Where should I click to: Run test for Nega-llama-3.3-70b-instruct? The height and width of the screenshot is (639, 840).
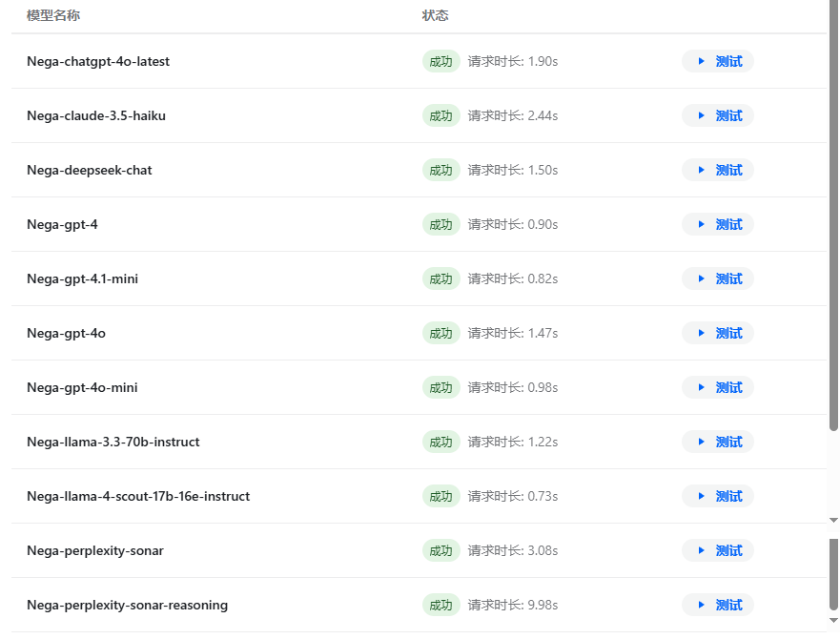pyautogui.click(x=717, y=442)
